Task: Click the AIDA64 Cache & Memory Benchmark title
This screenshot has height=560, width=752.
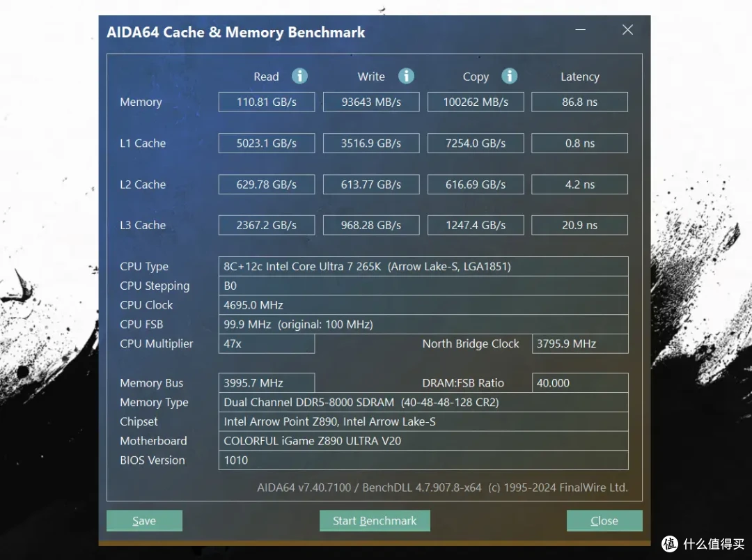Action: coord(235,32)
